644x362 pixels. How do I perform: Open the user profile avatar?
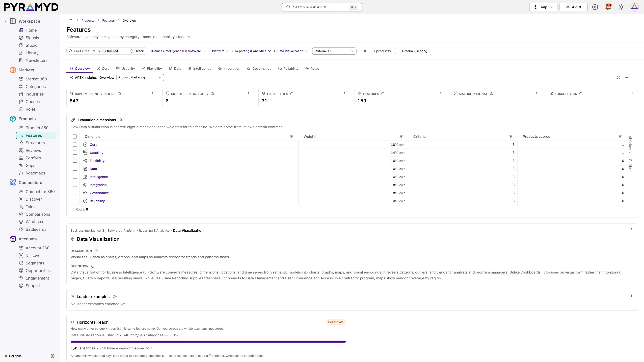[x=634, y=7]
